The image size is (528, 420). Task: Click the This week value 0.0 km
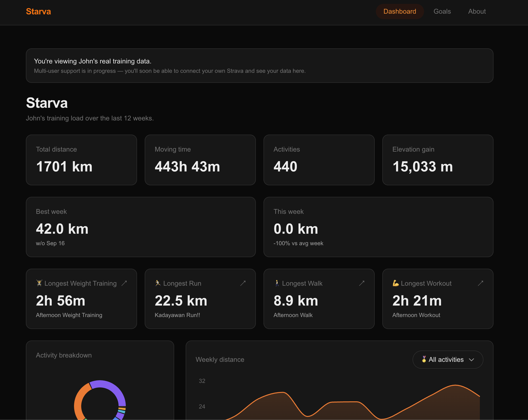click(x=296, y=229)
